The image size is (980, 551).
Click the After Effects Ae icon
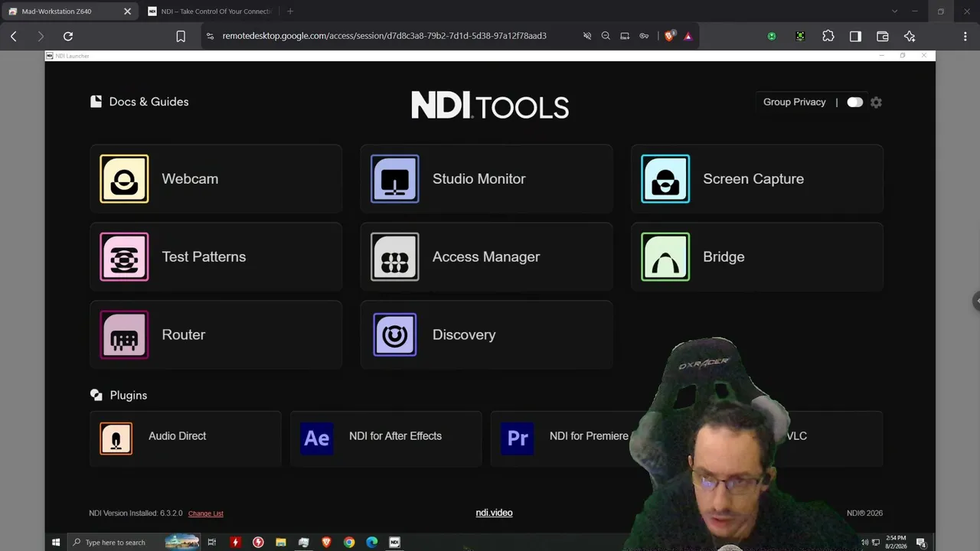pyautogui.click(x=316, y=439)
